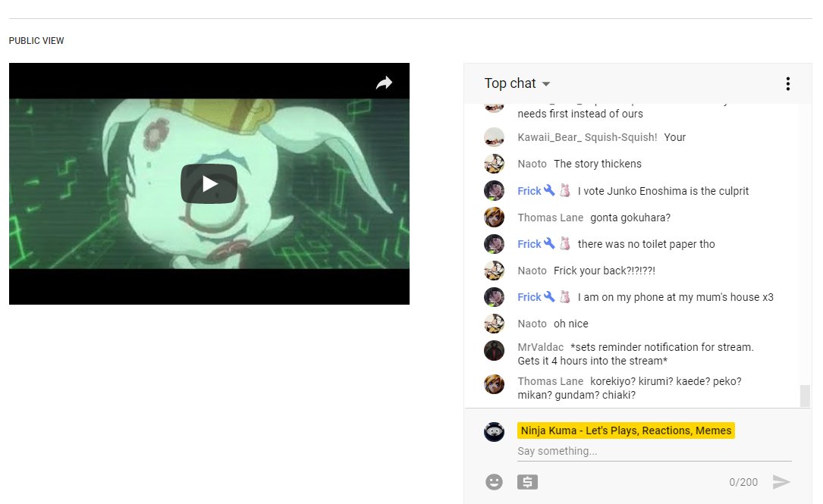
Task: Click the PUBLIC VIEW heading
Action: point(36,41)
